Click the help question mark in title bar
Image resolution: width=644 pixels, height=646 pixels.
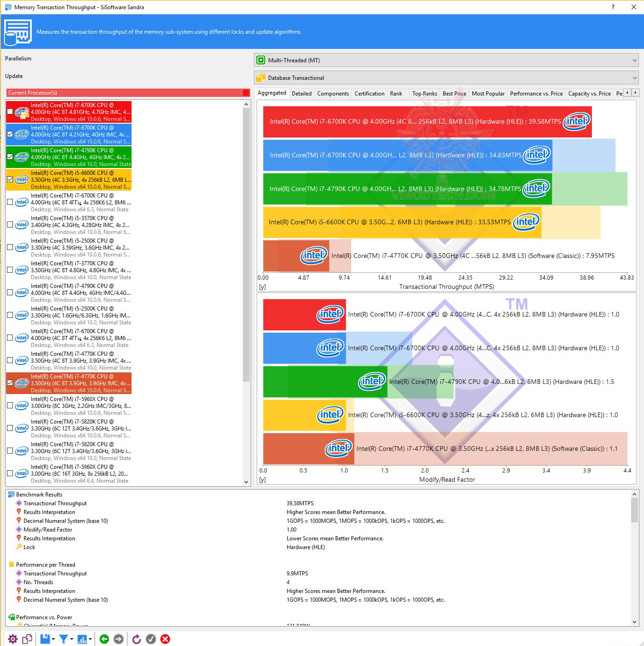pos(613,7)
